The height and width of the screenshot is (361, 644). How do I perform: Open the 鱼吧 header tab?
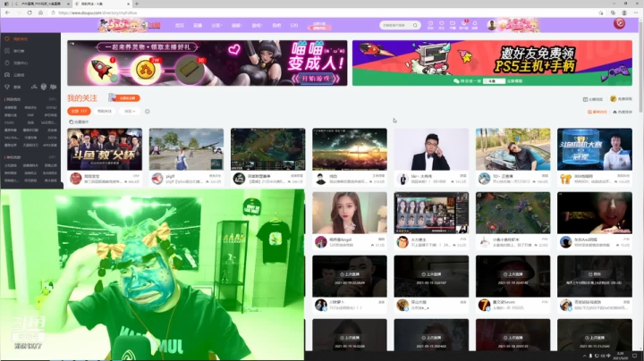pos(276,25)
